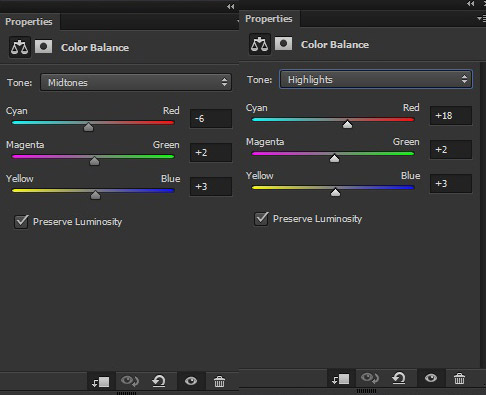Open the Tone dropdown showing Highlights
Screen dimensions: 486x395
[x=376, y=79]
